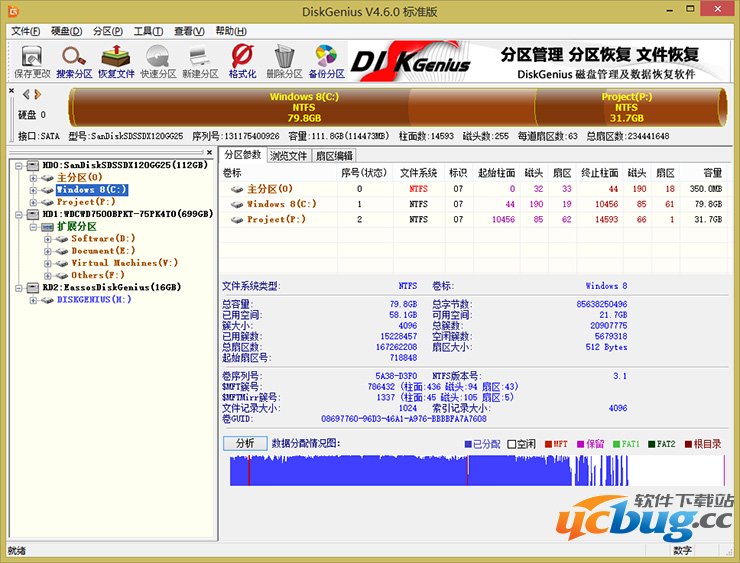Expand Project(P:) node in tree
Viewport: 740px width, 563px height.
click(33, 202)
